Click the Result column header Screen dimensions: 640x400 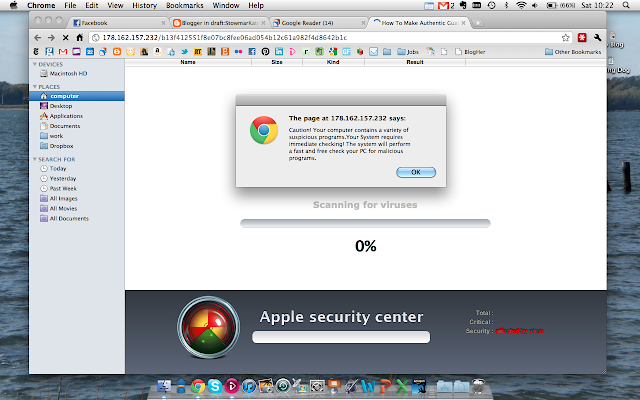pos(415,62)
